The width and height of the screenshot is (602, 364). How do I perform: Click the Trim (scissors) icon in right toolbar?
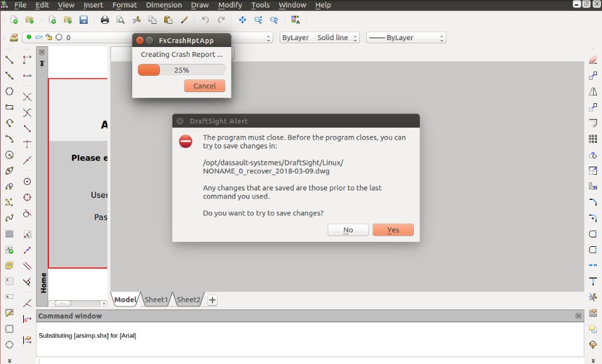[593, 297]
